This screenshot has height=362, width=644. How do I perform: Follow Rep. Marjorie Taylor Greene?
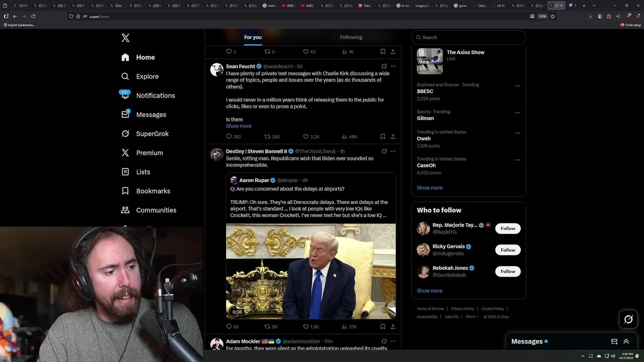[508, 228]
